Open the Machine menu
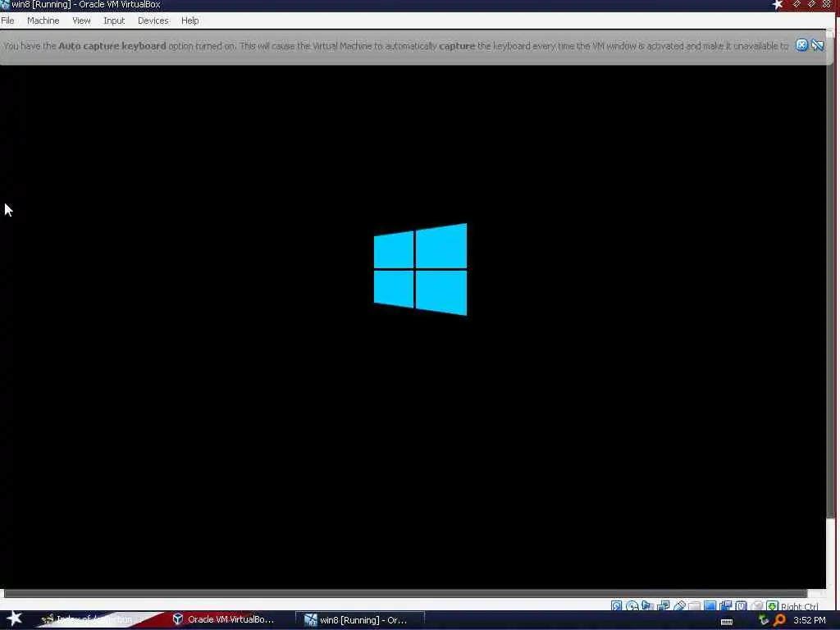The height and width of the screenshot is (630, 840). point(43,21)
